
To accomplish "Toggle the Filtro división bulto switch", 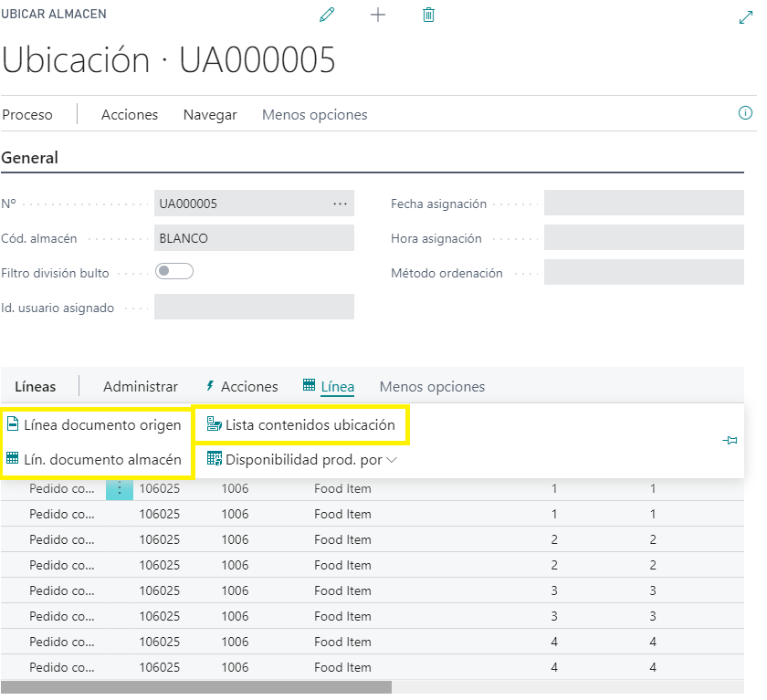I will pos(174,271).
